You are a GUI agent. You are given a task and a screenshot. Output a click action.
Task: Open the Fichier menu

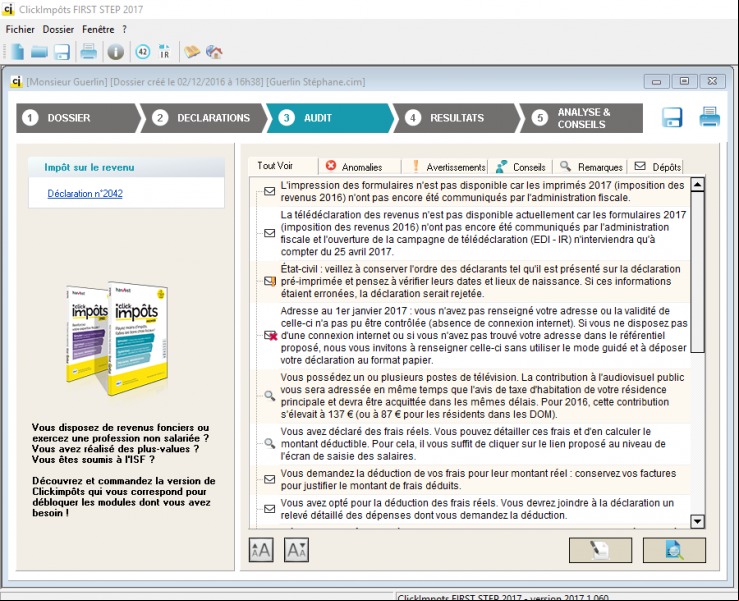pyautogui.click(x=20, y=29)
